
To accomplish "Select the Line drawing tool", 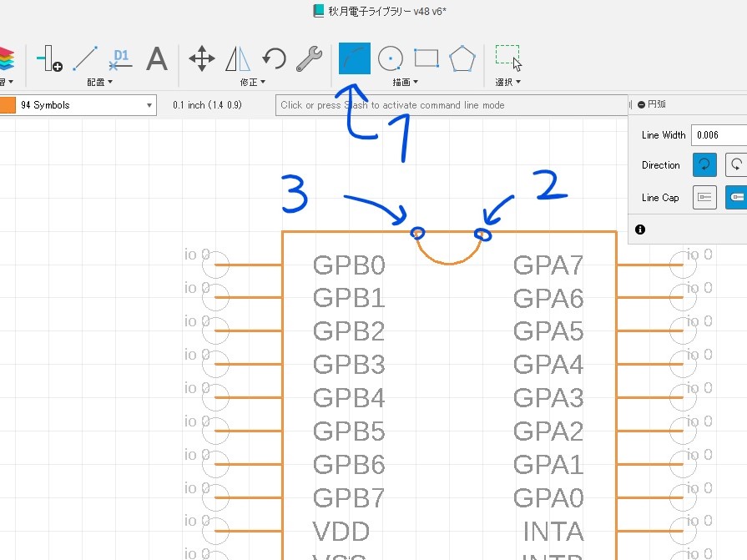I will (x=85, y=58).
